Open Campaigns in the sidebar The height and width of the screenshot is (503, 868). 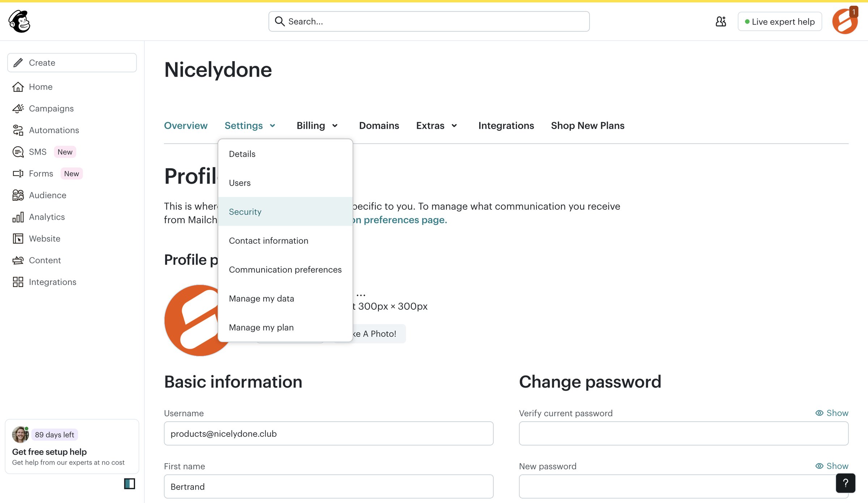51,108
